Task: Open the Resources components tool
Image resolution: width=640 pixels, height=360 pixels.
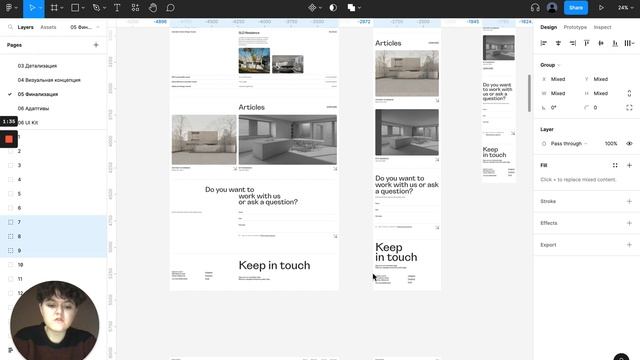Action: pos(136,8)
